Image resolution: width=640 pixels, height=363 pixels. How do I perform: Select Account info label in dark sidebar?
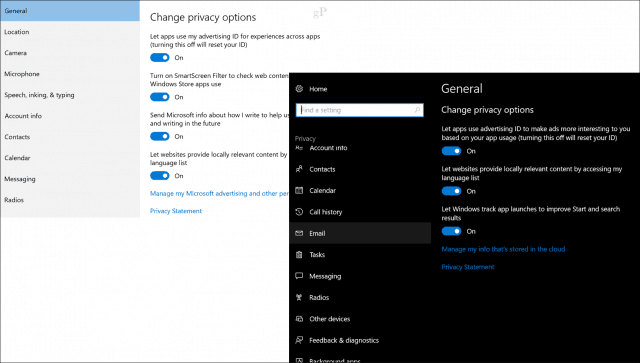(x=328, y=148)
